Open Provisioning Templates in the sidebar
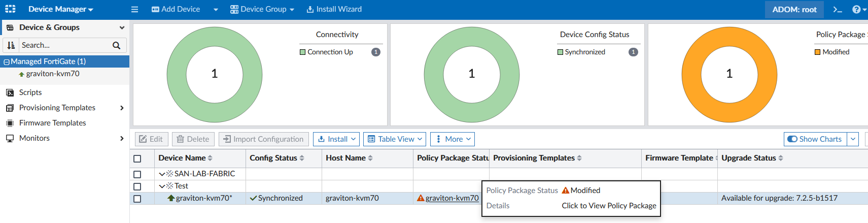Image resolution: width=868 pixels, height=223 pixels. coord(57,108)
